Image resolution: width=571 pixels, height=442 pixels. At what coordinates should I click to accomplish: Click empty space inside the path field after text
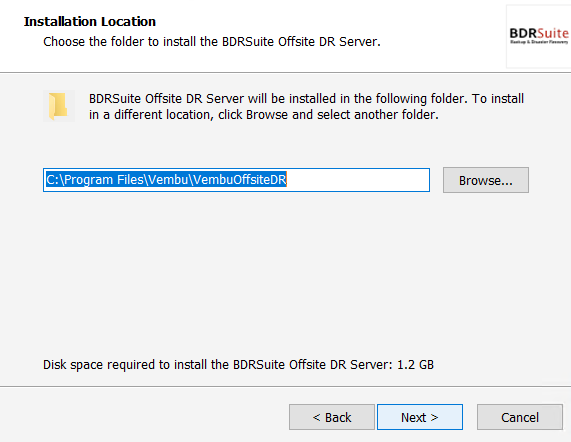coord(357,180)
